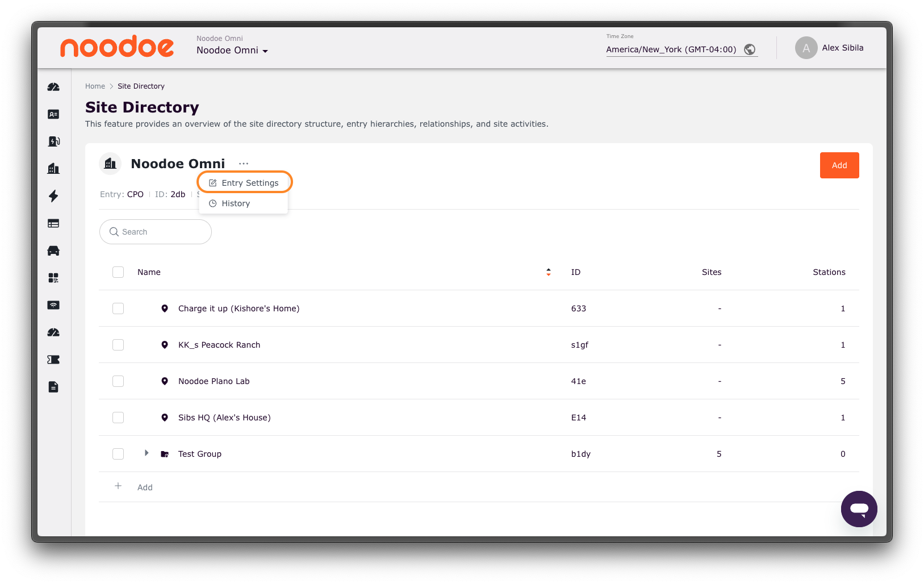The width and height of the screenshot is (924, 584).
Task: Click Add text at table bottom
Action: pos(145,487)
